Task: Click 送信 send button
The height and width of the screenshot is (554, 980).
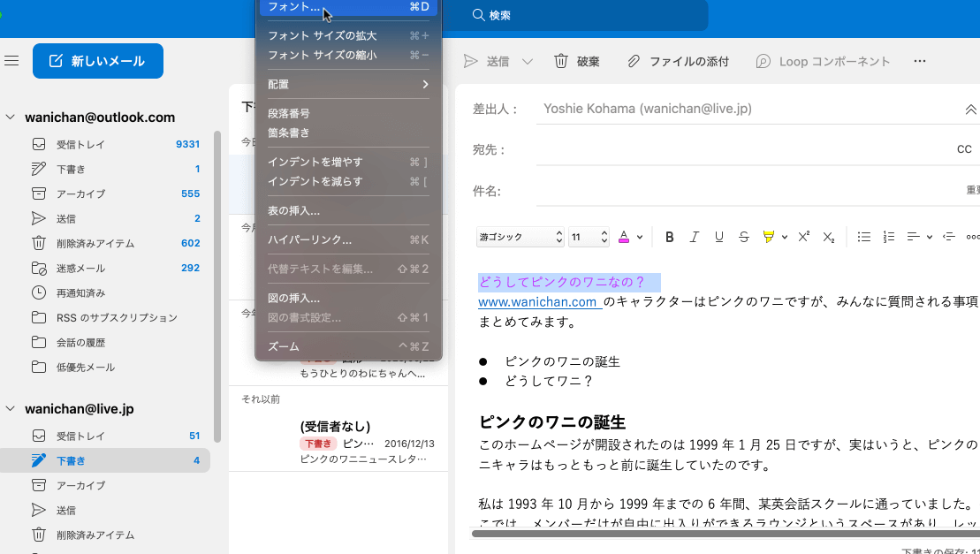Action: (x=487, y=61)
